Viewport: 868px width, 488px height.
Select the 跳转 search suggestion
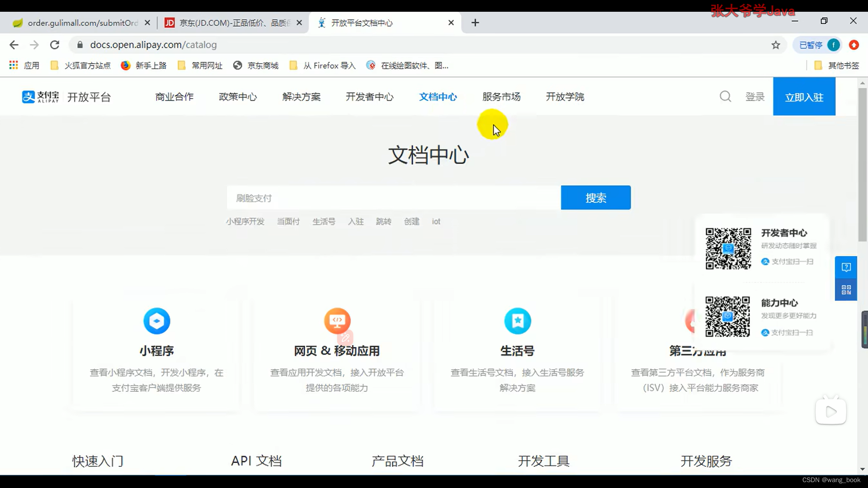(384, 221)
